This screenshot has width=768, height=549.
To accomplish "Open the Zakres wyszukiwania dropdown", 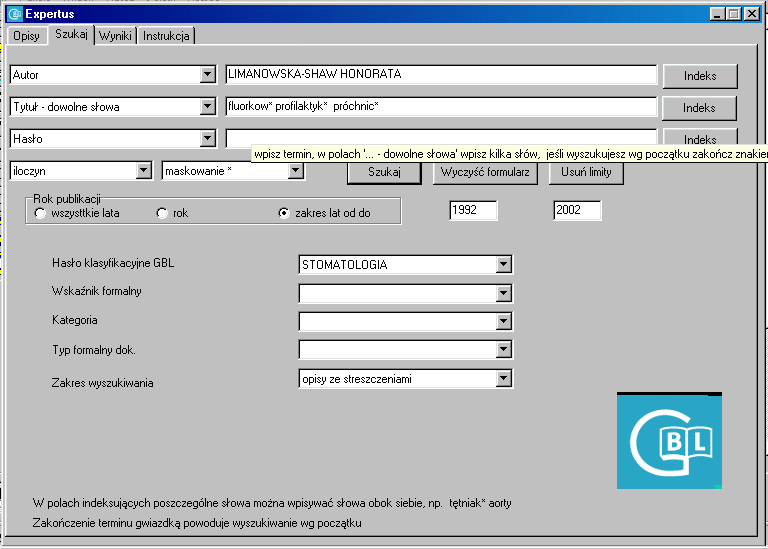I will [x=504, y=379].
